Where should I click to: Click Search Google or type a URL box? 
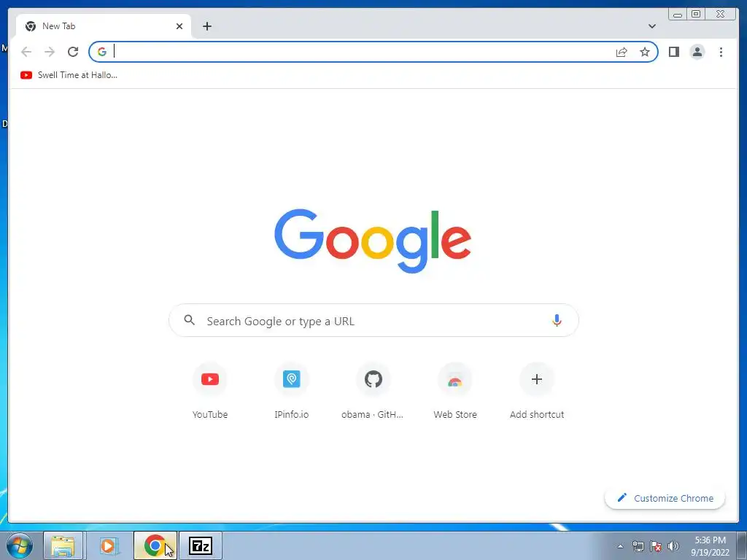click(x=373, y=321)
